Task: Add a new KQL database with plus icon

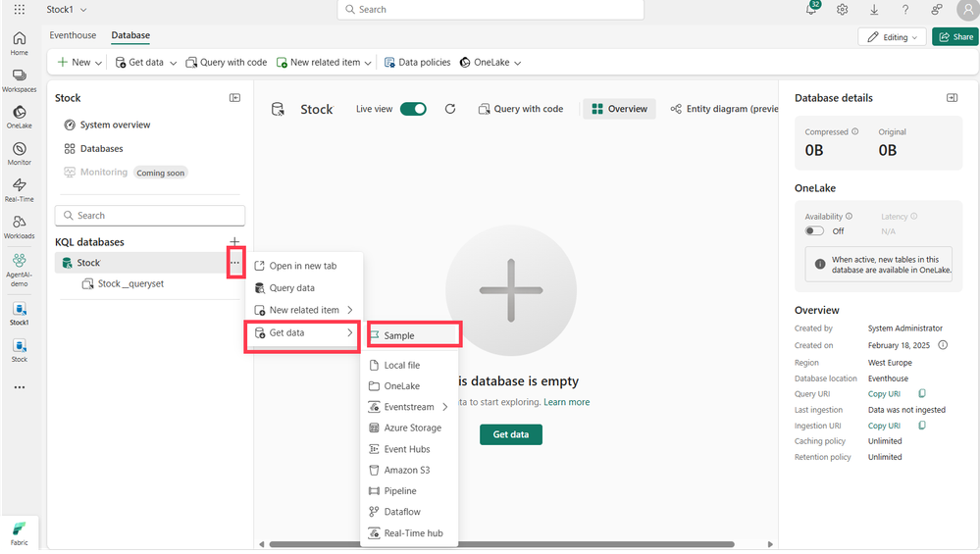Action: click(x=234, y=242)
